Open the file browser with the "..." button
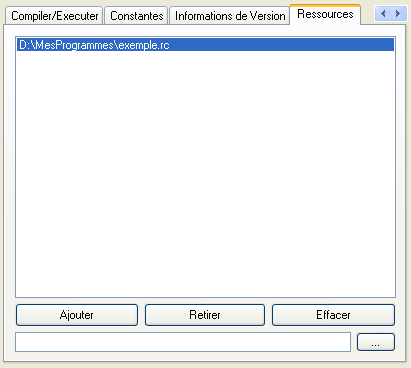This screenshot has height=368, width=411. point(376,342)
